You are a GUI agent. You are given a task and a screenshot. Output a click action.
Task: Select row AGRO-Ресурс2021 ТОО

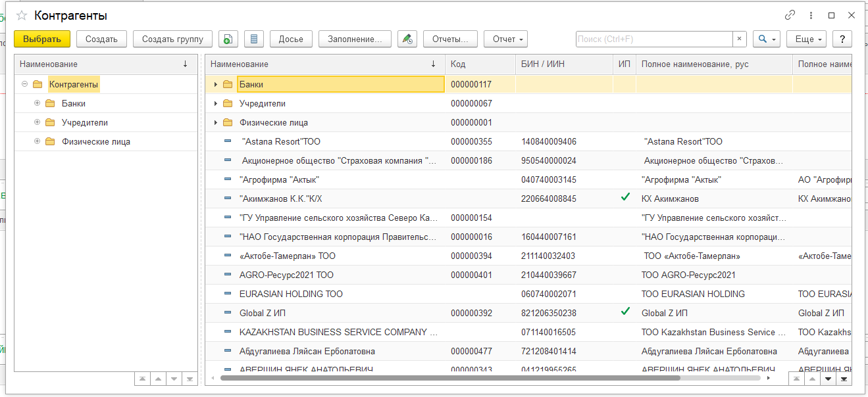(528, 275)
